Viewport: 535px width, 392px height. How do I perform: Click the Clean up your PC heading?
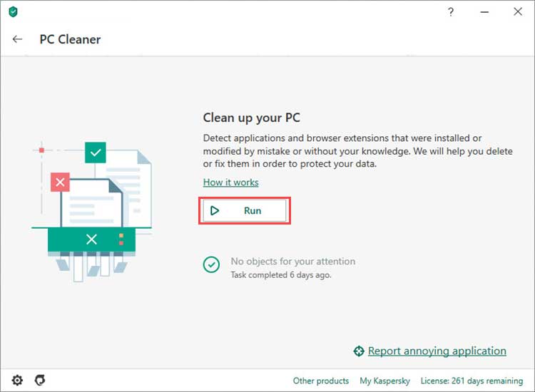252,118
